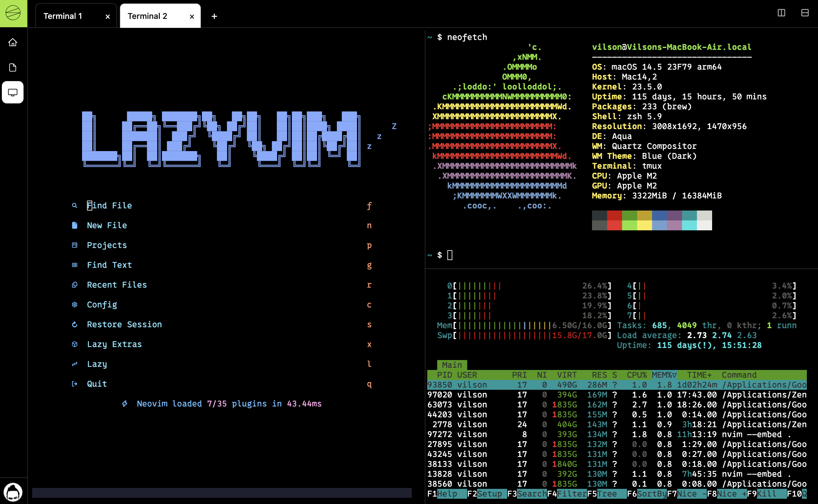Select Find File menu entry
818x504 pixels.
click(x=109, y=206)
